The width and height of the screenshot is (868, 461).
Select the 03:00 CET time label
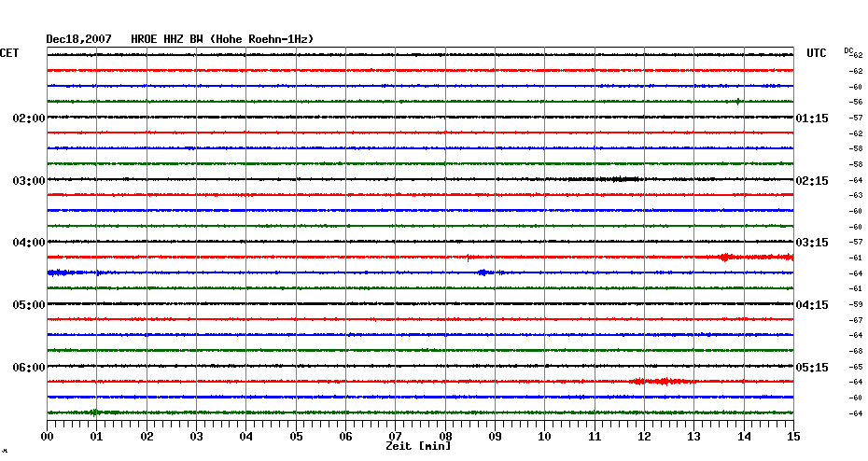(29, 180)
